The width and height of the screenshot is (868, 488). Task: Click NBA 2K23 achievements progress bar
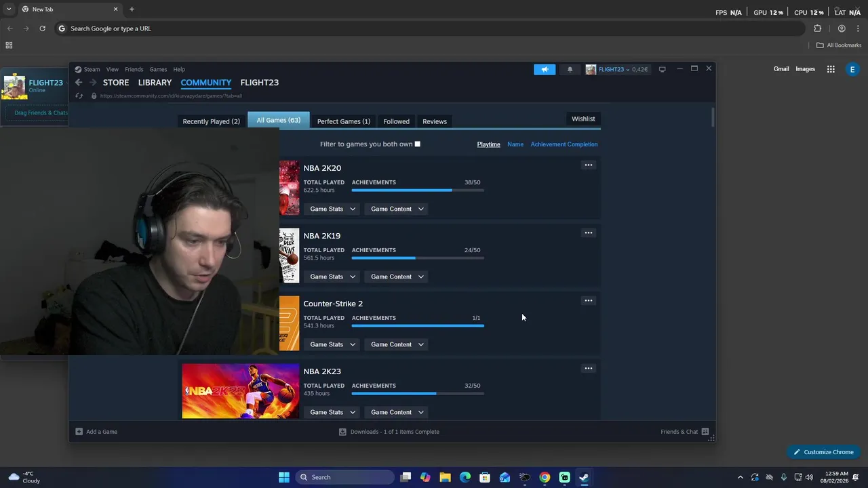coord(418,394)
